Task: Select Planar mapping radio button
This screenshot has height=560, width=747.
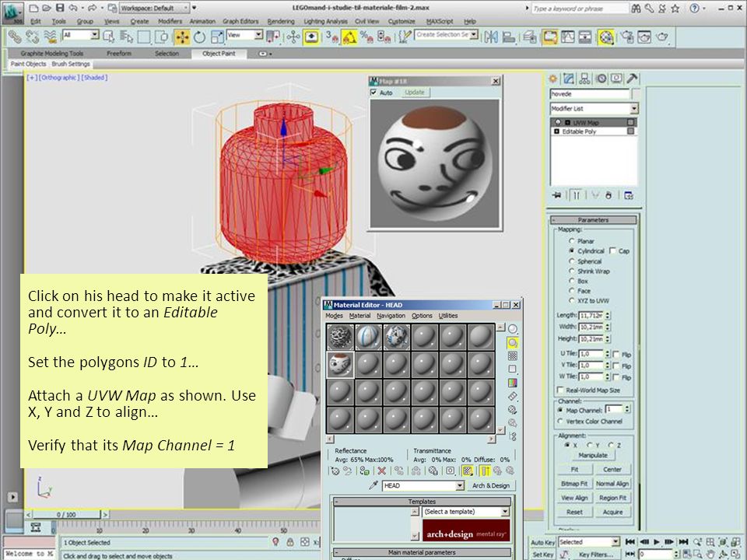Action: click(572, 241)
